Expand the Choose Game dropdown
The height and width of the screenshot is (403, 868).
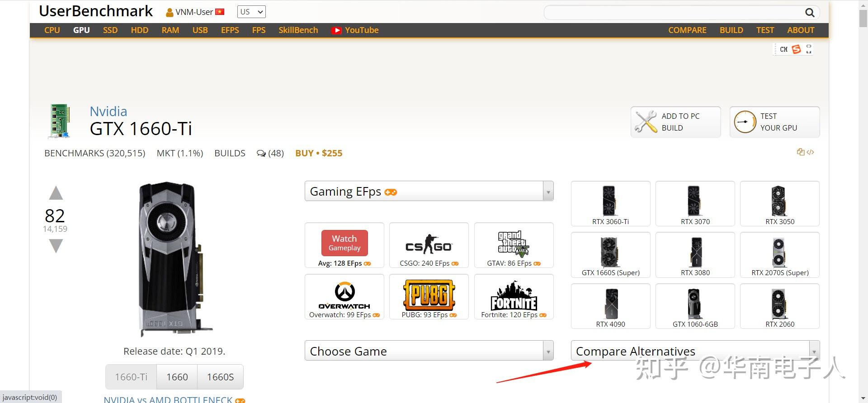(x=429, y=351)
